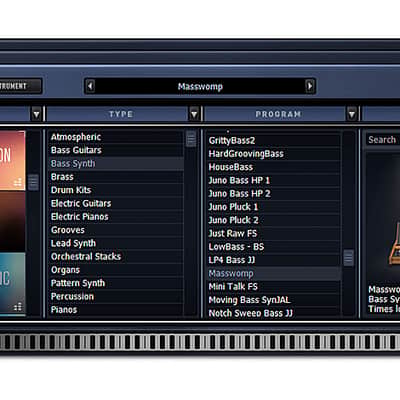Viewport: 400px width, 400px height.
Task: Load the HouseBass program
Action: coord(274,167)
